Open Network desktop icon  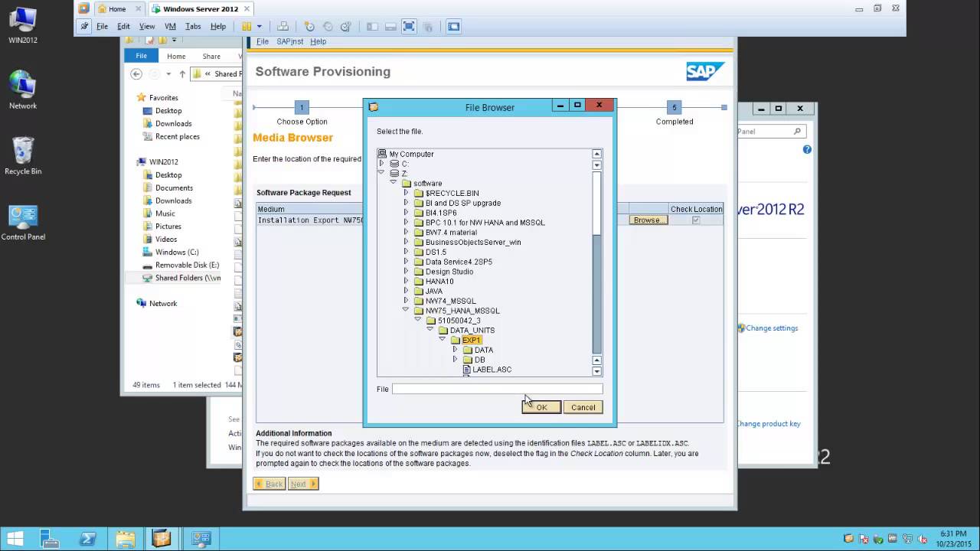pos(23,90)
